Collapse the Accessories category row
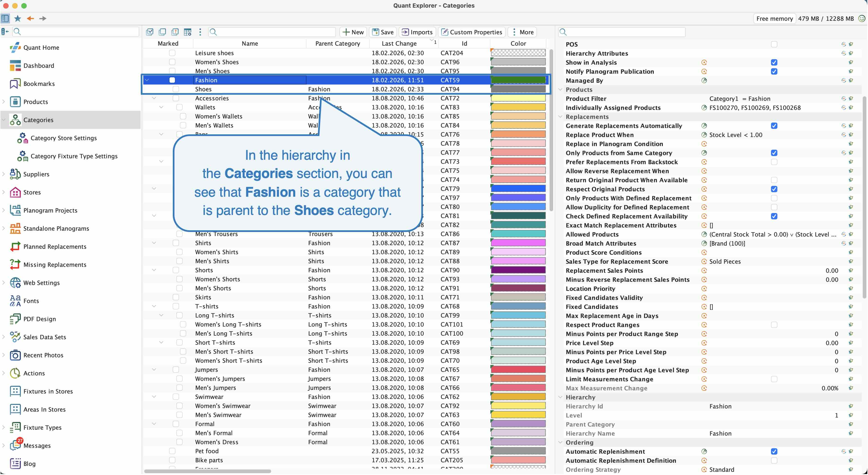The height and width of the screenshot is (475, 868). (154, 98)
